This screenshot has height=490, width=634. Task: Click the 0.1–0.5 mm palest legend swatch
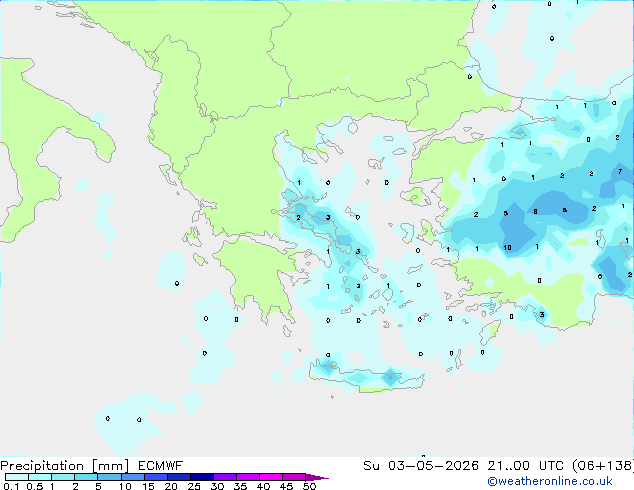tap(17, 477)
